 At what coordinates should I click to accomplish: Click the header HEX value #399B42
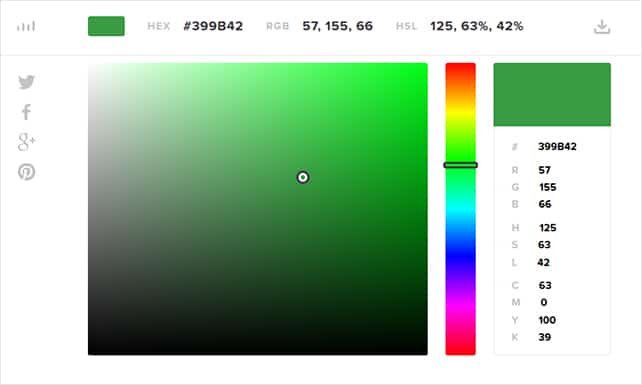click(213, 26)
